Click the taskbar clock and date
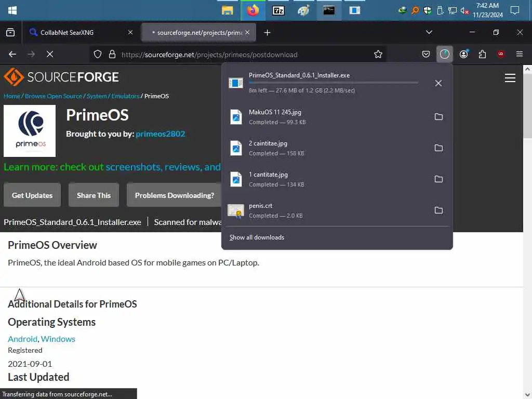The height and width of the screenshot is (399, 532). pyautogui.click(x=487, y=10)
